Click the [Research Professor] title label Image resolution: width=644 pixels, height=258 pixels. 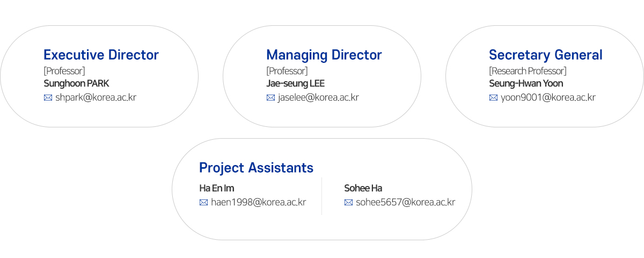tap(528, 71)
